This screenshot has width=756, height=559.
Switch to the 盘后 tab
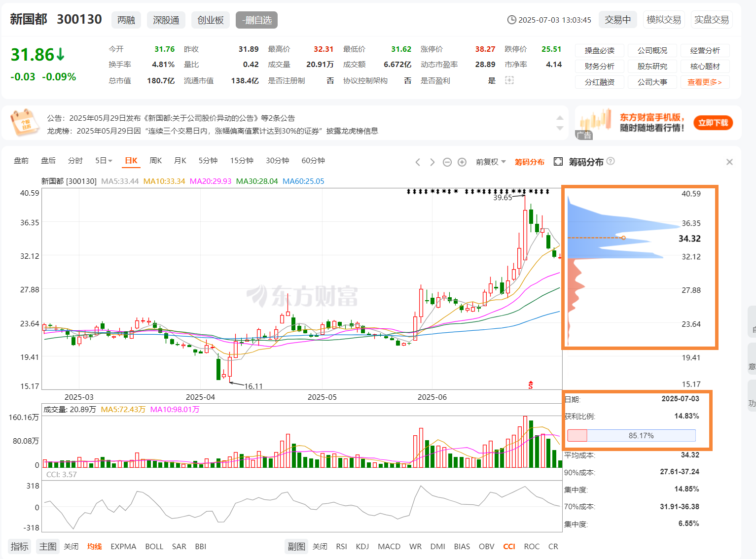pos(48,161)
